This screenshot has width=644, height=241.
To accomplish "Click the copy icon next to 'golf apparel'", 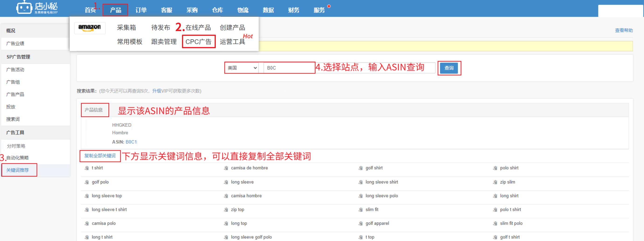I will [361, 223].
